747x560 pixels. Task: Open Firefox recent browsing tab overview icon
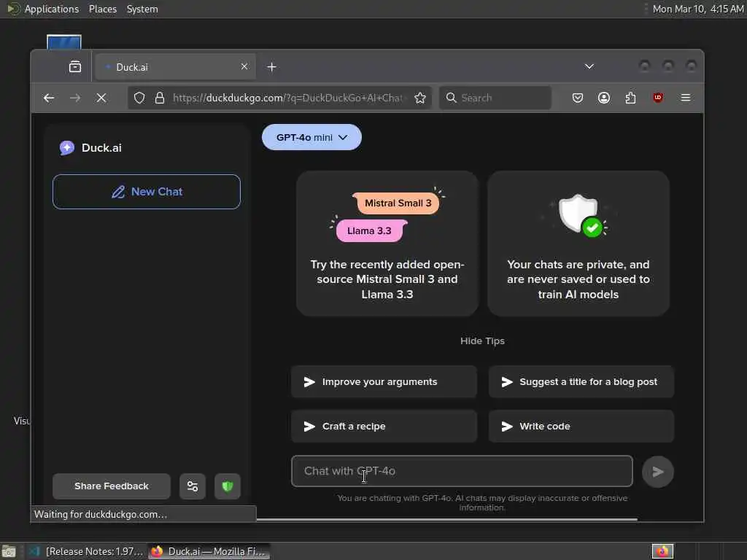click(75, 66)
